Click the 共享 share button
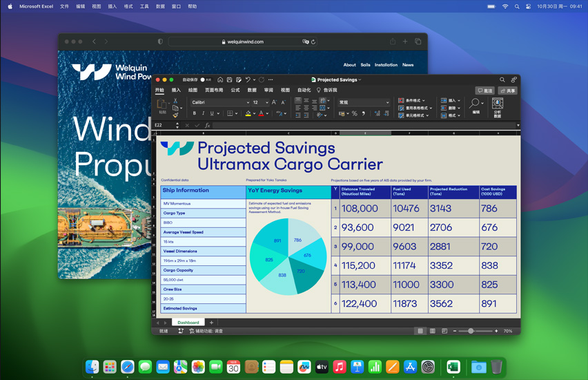The width and height of the screenshot is (588, 380). (508, 91)
